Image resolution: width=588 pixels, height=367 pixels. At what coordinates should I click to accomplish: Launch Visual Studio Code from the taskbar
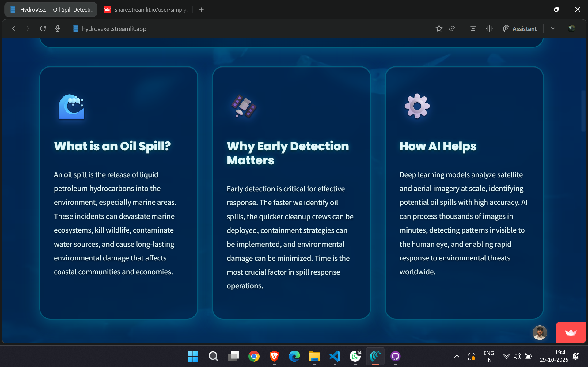pyautogui.click(x=335, y=356)
